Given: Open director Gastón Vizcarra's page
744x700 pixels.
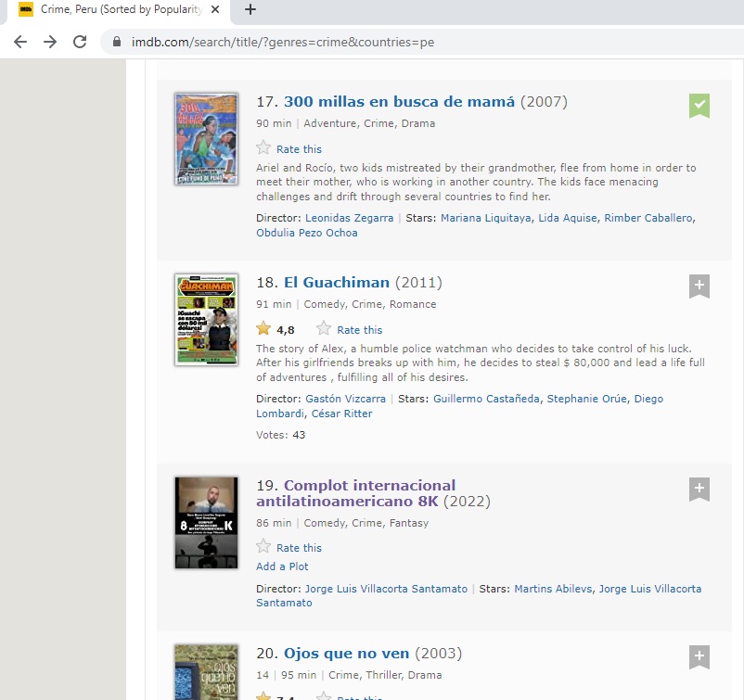Looking at the screenshot, I should pos(345,399).
